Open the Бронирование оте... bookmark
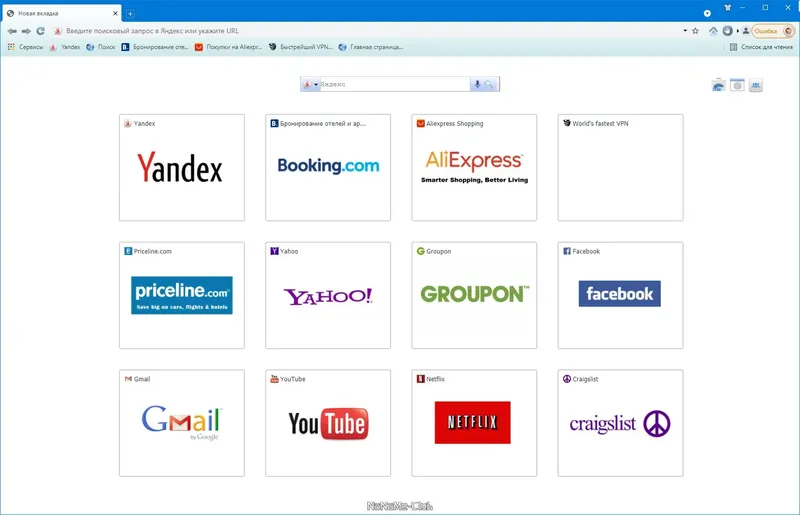 pos(155,47)
